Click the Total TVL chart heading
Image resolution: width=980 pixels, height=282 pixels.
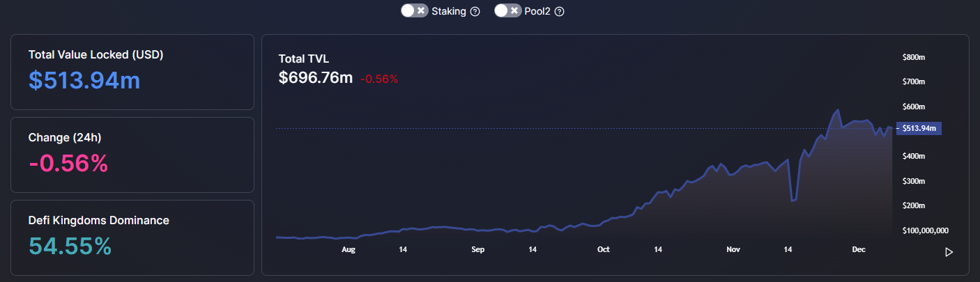(304, 58)
